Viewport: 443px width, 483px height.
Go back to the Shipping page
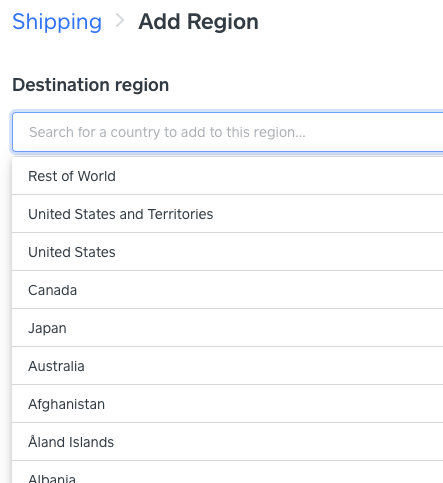(57, 22)
